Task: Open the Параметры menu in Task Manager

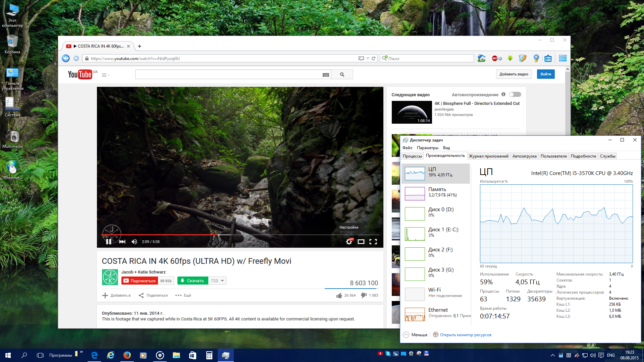Action: click(427, 148)
